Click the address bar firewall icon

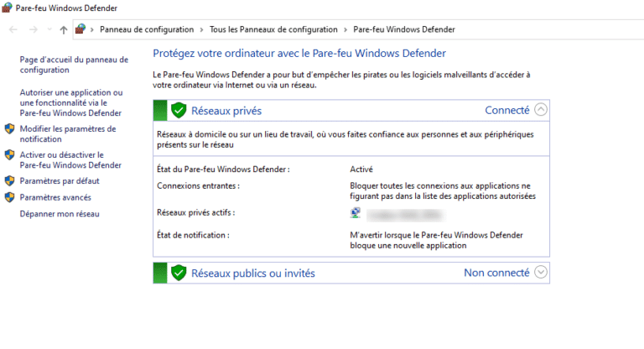tap(80, 29)
